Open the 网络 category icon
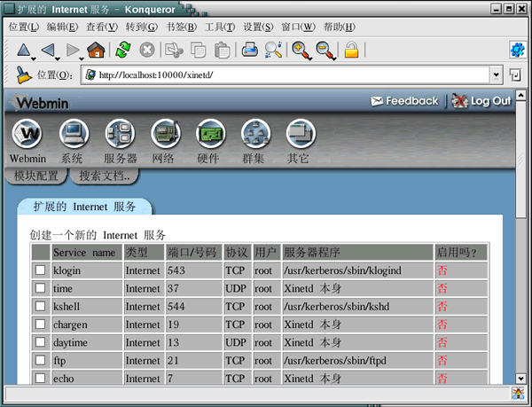532x407 pixels. tap(166, 134)
